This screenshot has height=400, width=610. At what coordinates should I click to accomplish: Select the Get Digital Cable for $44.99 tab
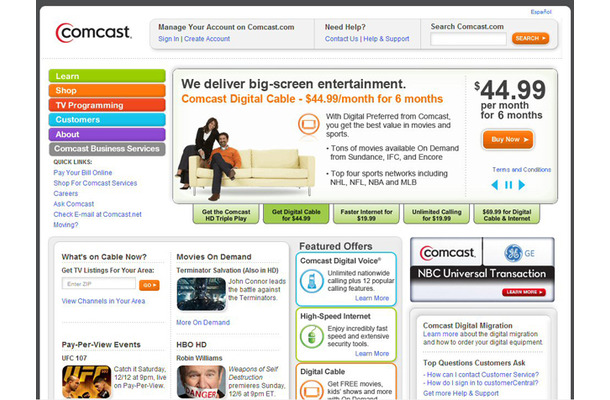click(296, 214)
